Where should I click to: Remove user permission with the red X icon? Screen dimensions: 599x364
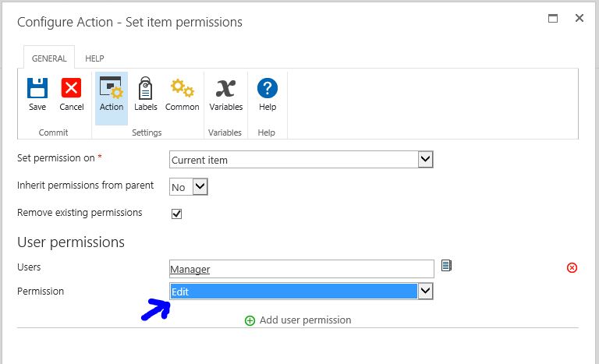coord(572,268)
